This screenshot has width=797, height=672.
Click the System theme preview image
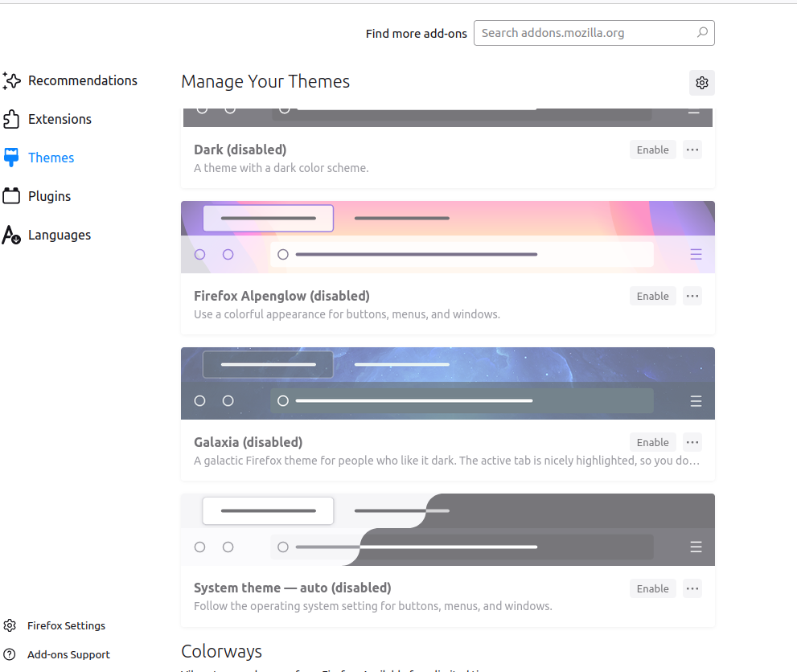(x=448, y=530)
